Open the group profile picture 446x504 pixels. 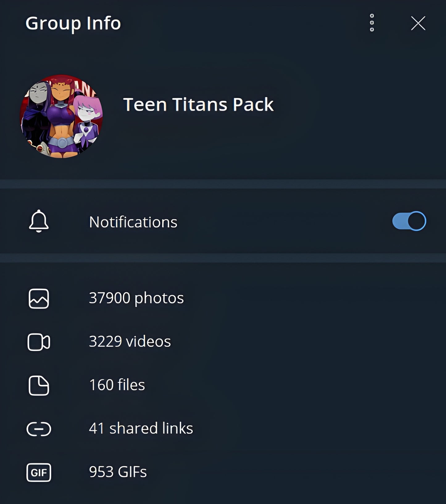tap(61, 116)
